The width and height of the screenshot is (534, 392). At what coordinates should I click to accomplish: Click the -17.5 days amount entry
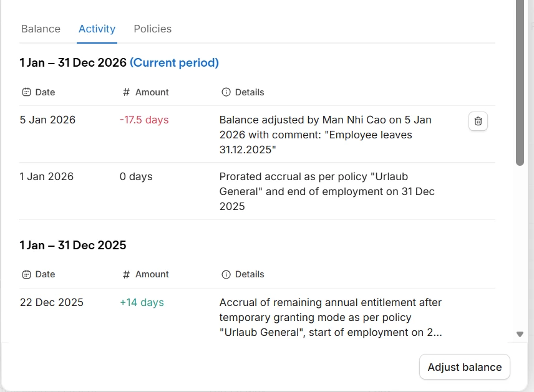(144, 120)
